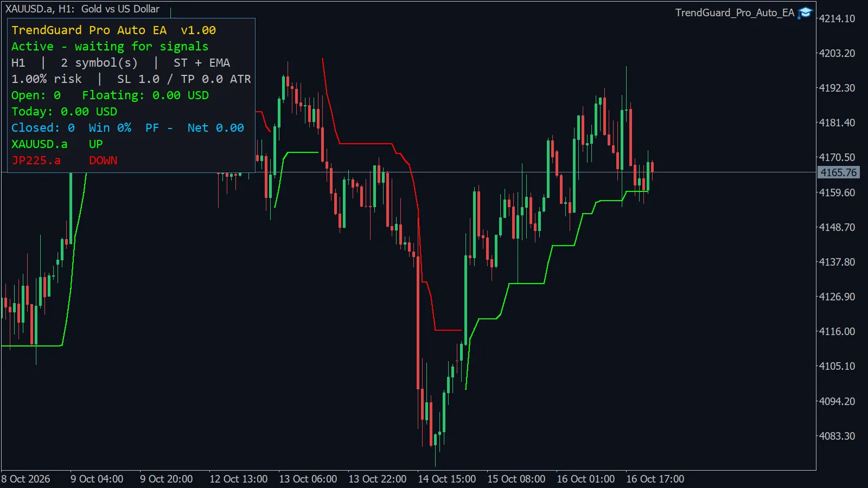Image resolution: width=868 pixels, height=488 pixels.
Task: Click the '2 symbol(s)' text
Action: tap(99, 63)
